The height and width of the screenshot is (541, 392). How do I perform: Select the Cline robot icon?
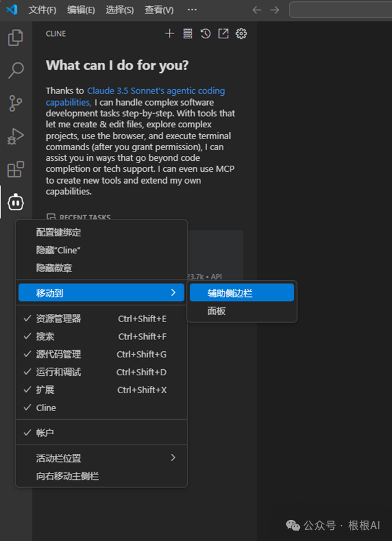(15, 202)
